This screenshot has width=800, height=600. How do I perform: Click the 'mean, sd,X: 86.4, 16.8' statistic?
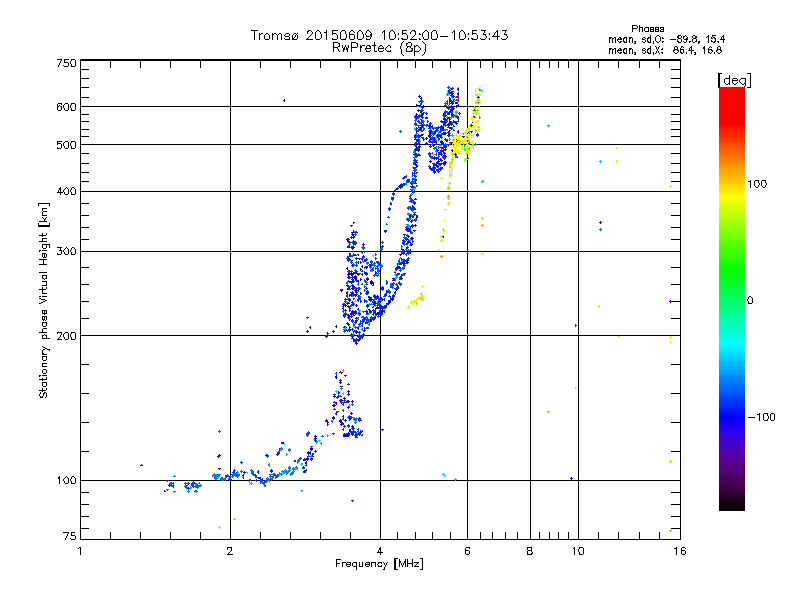(x=665, y=50)
